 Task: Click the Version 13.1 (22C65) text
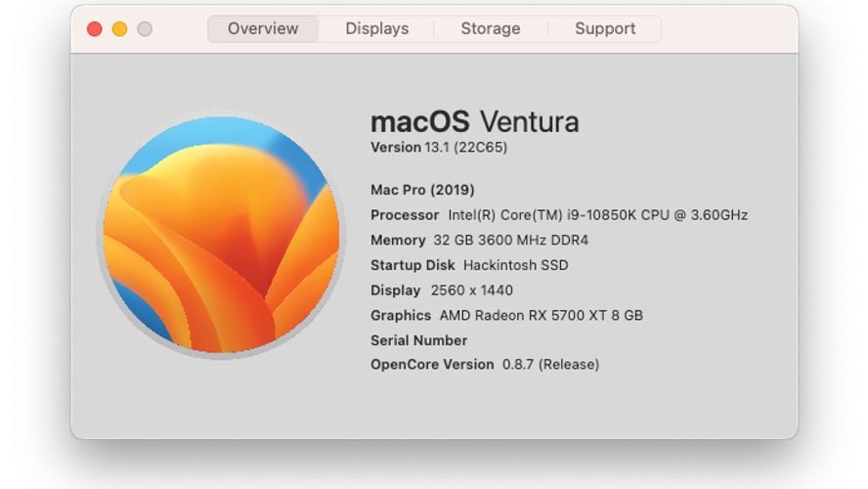438,148
